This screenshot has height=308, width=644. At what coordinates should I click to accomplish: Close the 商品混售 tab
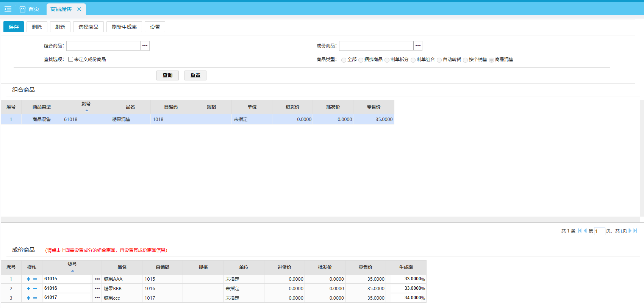click(79, 9)
